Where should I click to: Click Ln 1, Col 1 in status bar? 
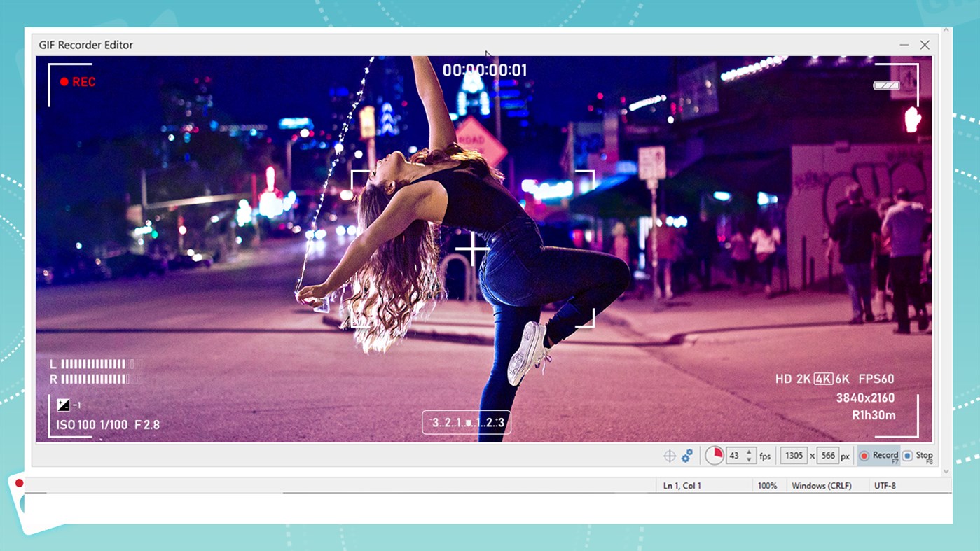[682, 486]
